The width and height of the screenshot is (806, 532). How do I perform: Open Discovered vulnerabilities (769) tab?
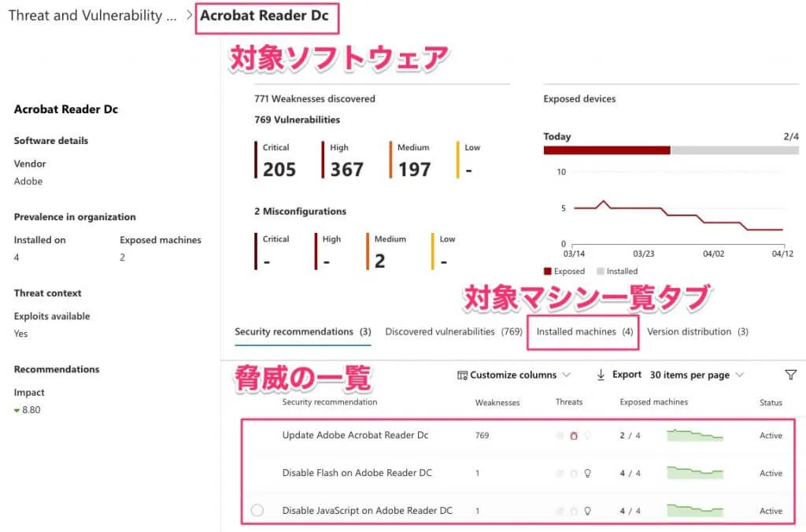[453, 332]
